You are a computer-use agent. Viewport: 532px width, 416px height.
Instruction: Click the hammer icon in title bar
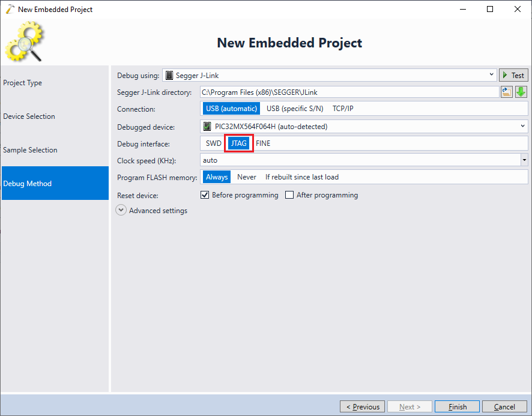[10, 9]
